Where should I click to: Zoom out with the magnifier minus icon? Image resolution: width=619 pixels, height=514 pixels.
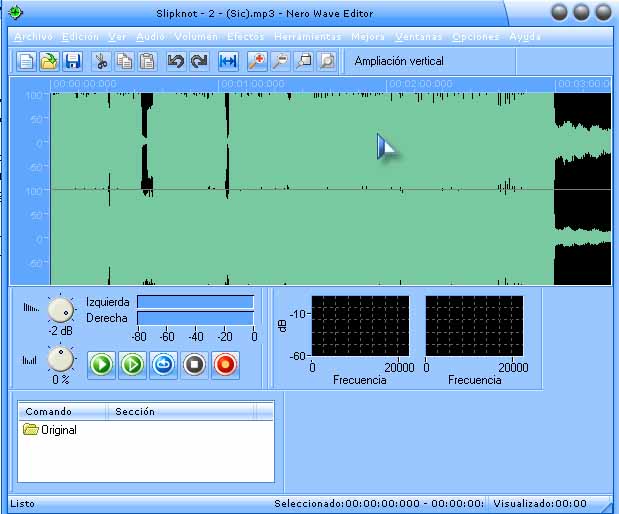coord(280,62)
